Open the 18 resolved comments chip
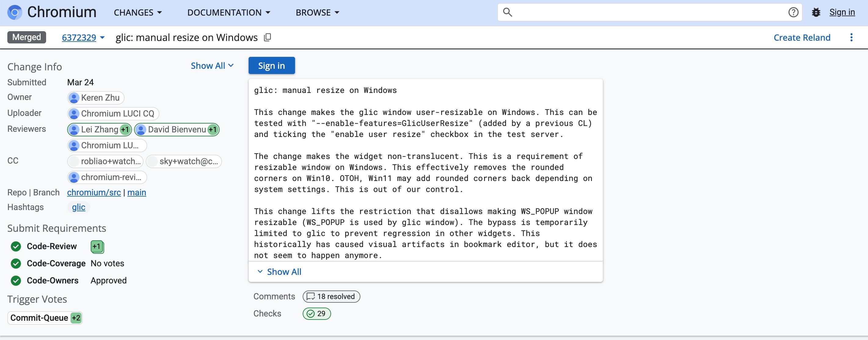 [331, 297]
